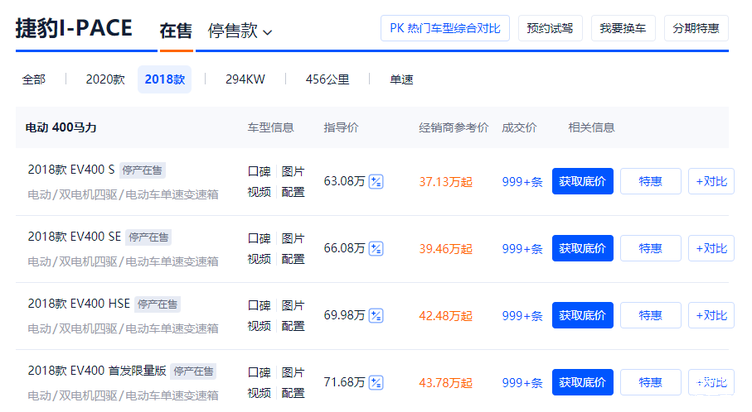Open dealer price 42.48万起
Image resolution: width=752 pixels, height=412 pixels.
click(x=446, y=316)
